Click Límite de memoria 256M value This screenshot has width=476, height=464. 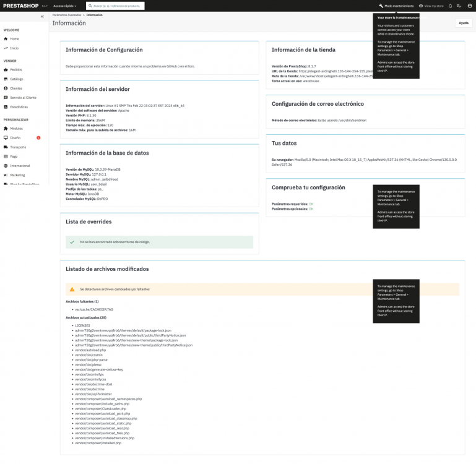(100, 121)
